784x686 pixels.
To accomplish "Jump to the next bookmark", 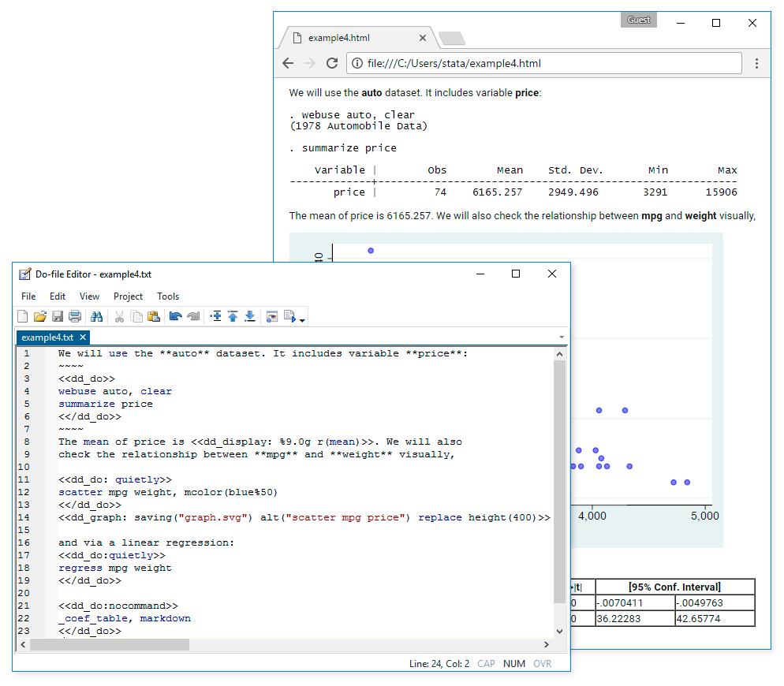I will [250, 317].
